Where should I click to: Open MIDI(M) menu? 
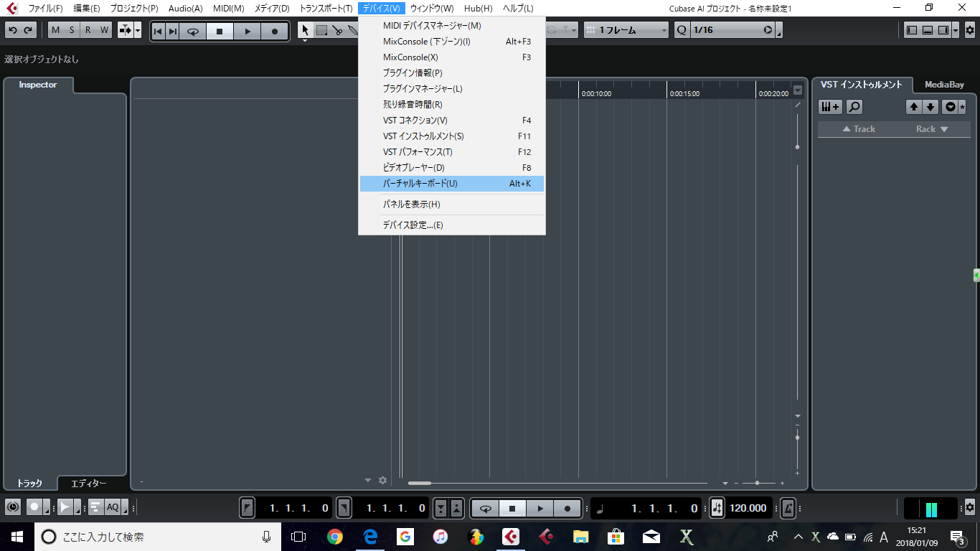pyautogui.click(x=228, y=8)
